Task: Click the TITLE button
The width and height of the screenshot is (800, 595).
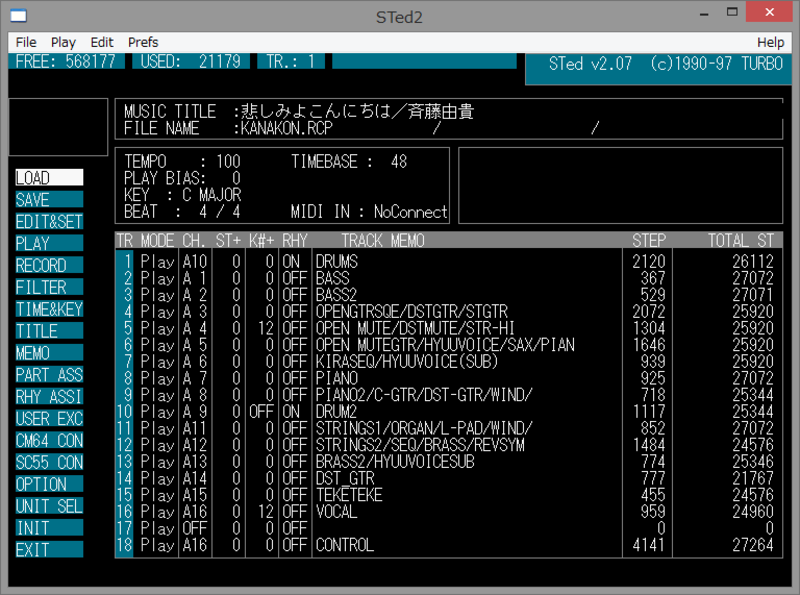Action: click(x=49, y=331)
